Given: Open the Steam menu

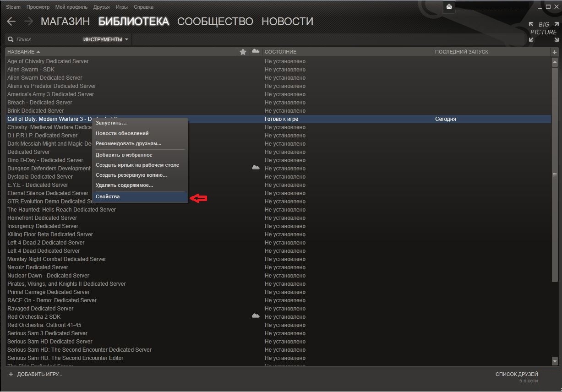Looking at the screenshot, I should [x=13, y=7].
